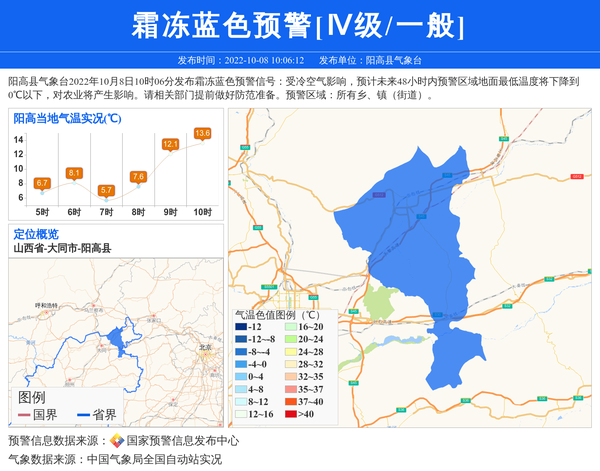Viewport: 600px width, 471px height.
Task: Click the 霜冻蓝色预警 title banner
Action: point(300,25)
